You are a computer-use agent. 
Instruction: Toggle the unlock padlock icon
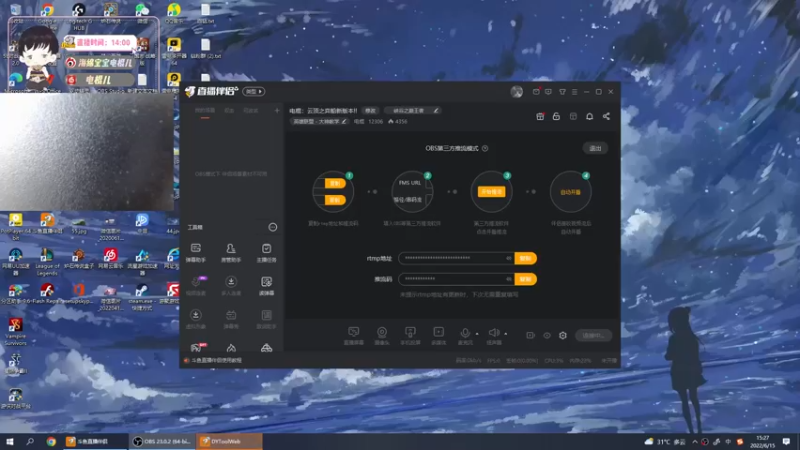[x=557, y=116]
